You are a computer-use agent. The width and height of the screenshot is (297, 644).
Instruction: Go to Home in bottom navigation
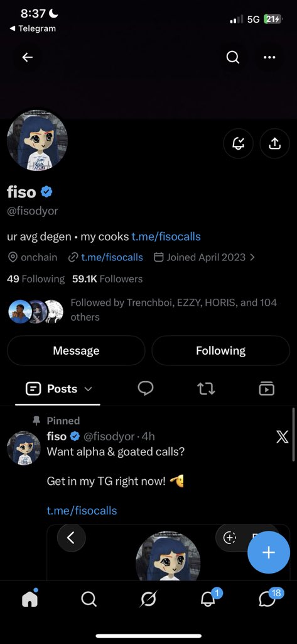[x=30, y=599]
